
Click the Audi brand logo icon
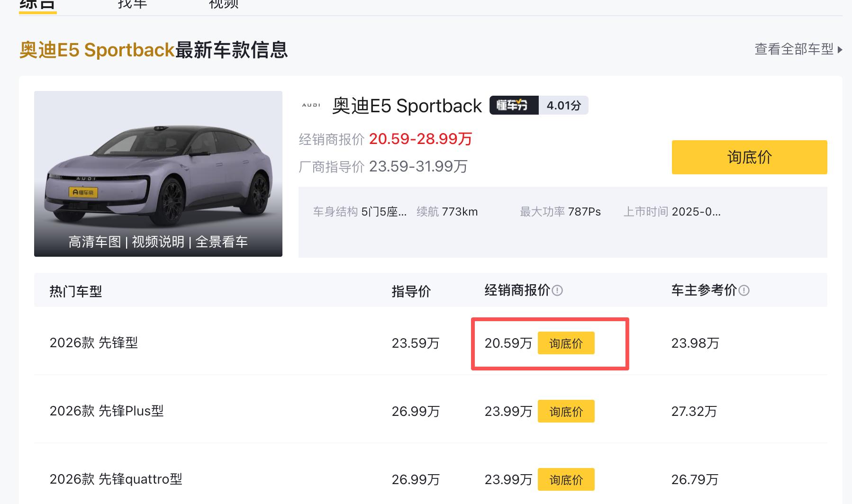click(x=311, y=105)
